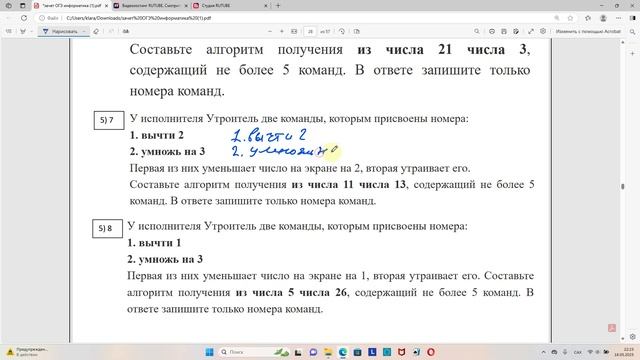Open PDF settings gear in toolbar
Screen dimensions: 640x360
pos(543,31)
